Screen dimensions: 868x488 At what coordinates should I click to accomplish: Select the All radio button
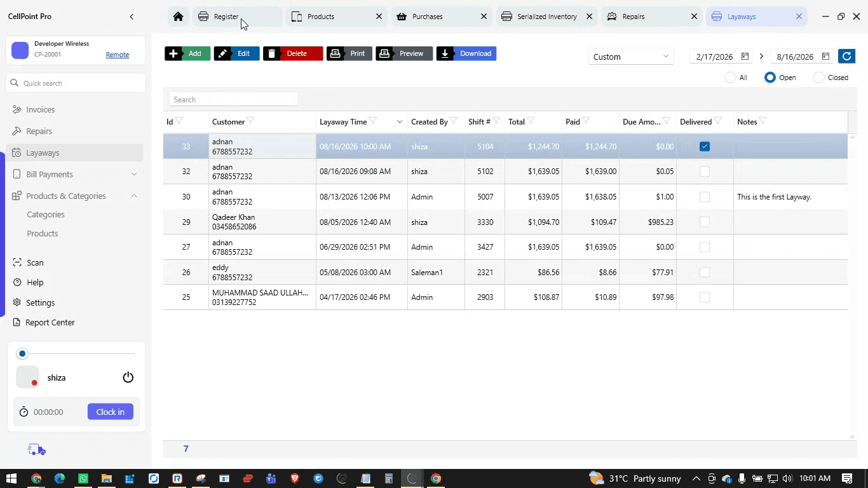tap(730, 78)
